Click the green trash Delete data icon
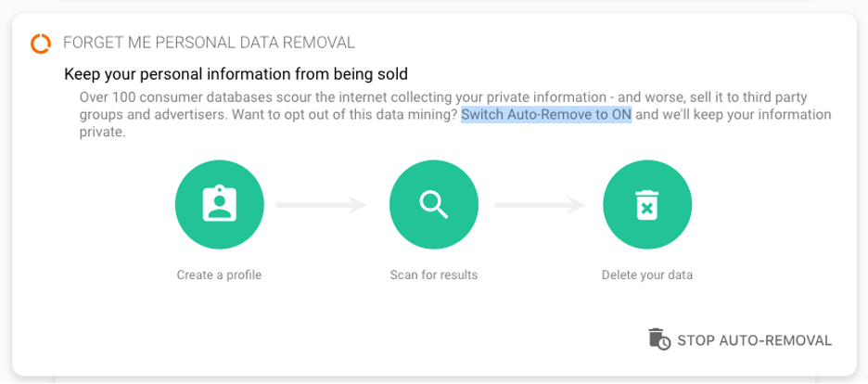The width and height of the screenshot is (868, 384). [x=646, y=205]
